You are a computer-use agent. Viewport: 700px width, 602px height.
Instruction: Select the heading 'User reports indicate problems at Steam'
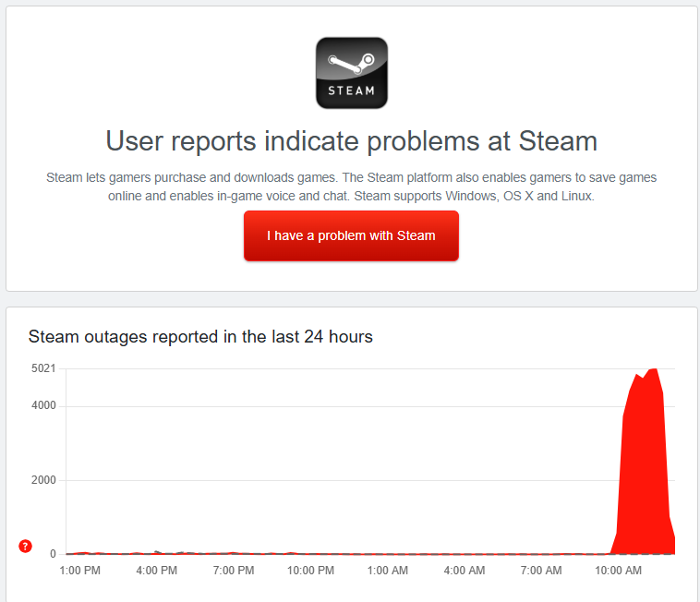pos(351,141)
